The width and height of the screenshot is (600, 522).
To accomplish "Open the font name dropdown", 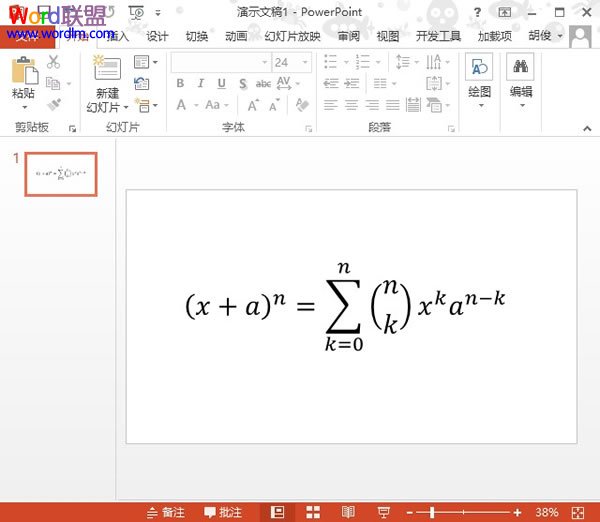I will pyautogui.click(x=264, y=62).
